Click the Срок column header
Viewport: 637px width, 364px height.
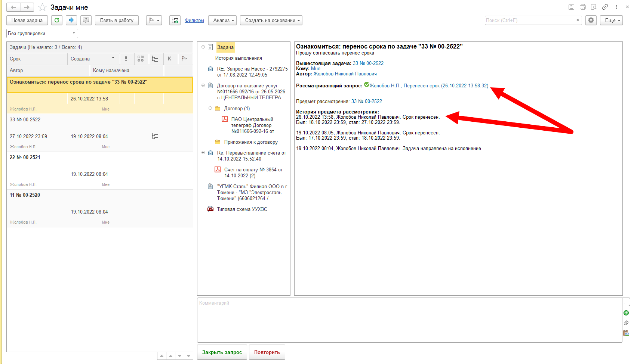point(37,59)
